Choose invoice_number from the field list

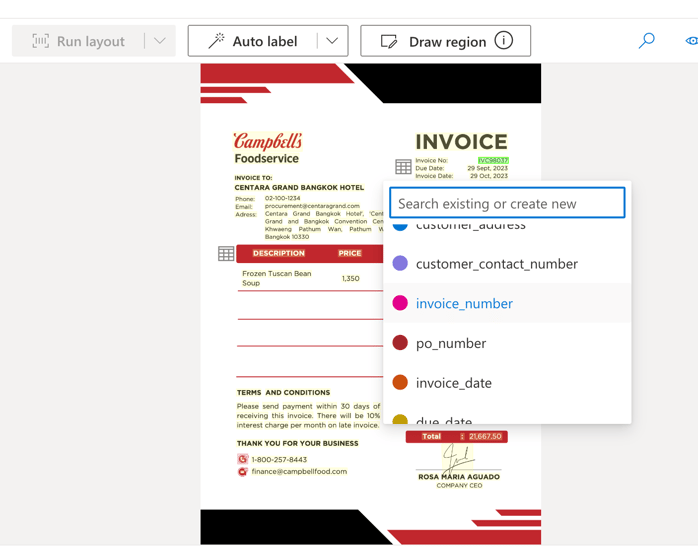[464, 303]
